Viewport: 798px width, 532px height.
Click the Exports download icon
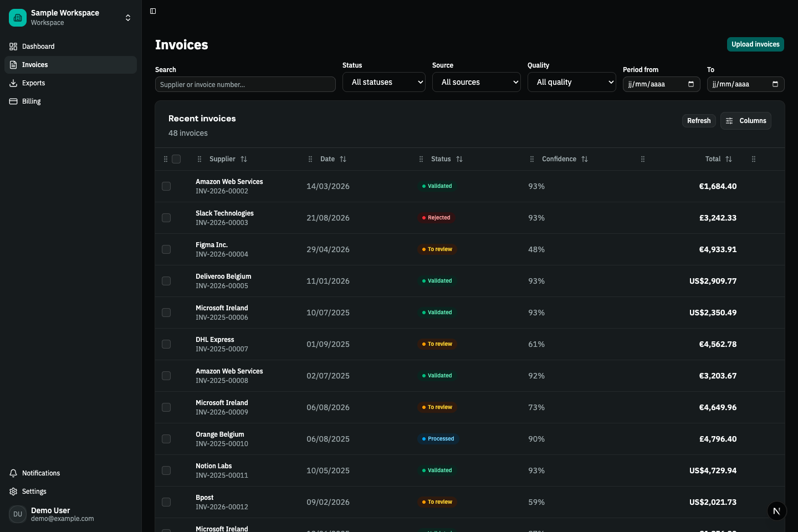click(x=13, y=83)
